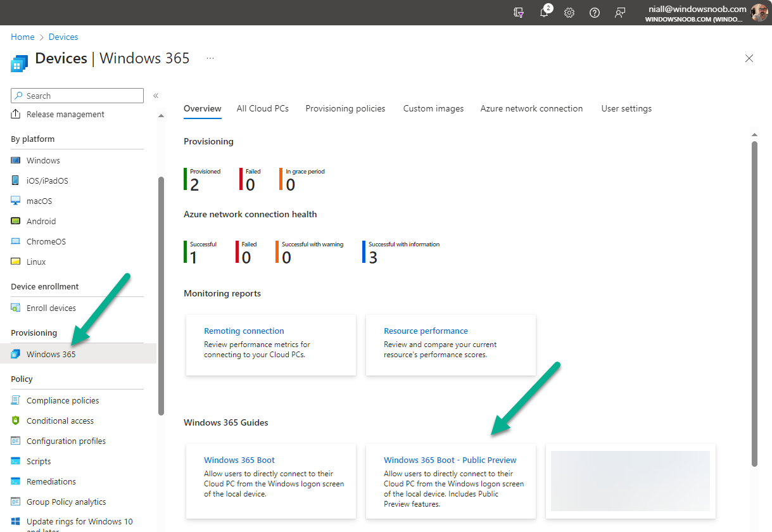Viewport: 772px width, 532px height.
Task: Select Compliance policies in the sidebar
Action: (x=63, y=400)
